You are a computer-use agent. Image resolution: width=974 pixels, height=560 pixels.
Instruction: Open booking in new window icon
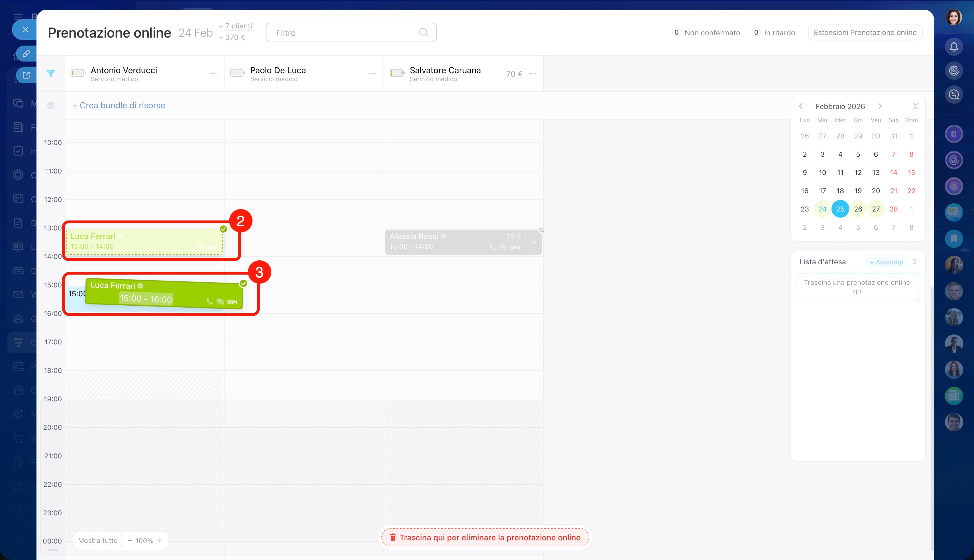tap(26, 75)
